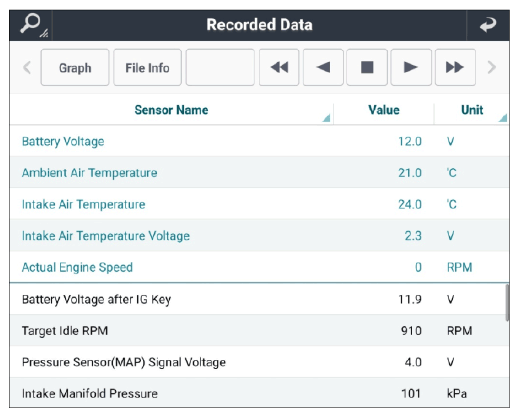Click the blank toolbar button
Screen dimensions: 519x417
pos(220,67)
